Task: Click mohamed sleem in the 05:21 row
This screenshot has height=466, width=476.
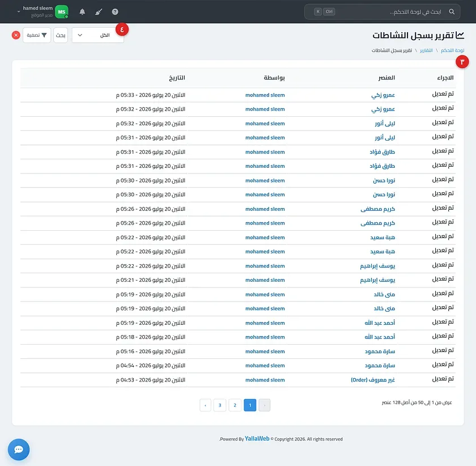Action: 265,280
